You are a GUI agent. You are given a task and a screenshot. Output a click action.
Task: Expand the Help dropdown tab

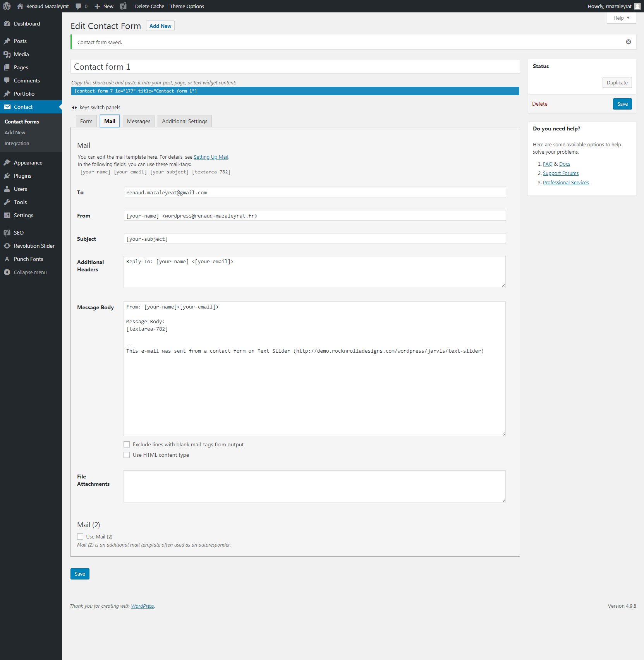click(x=621, y=18)
